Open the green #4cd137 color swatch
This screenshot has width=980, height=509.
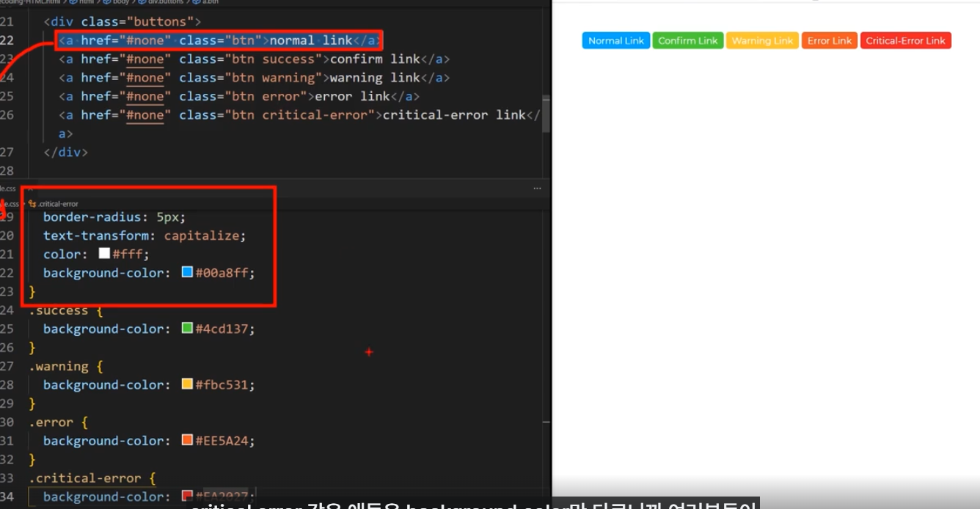187,329
